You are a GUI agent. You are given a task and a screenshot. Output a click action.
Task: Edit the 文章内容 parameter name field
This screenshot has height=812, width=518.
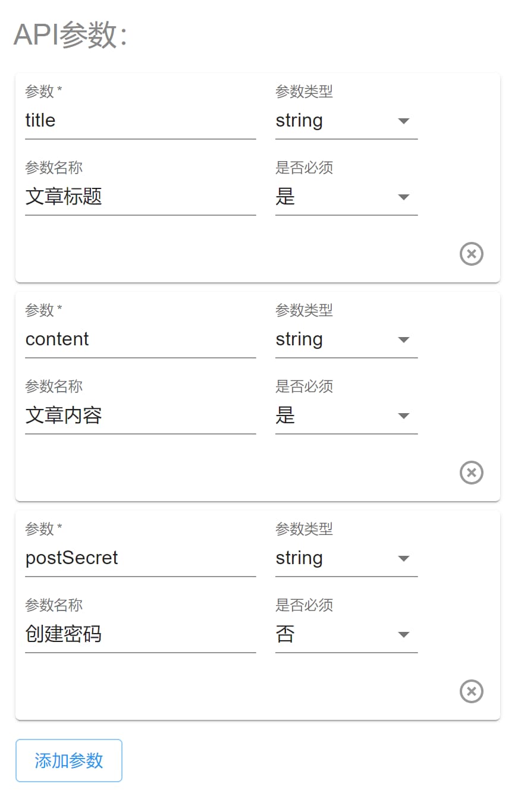tap(140, 416)
